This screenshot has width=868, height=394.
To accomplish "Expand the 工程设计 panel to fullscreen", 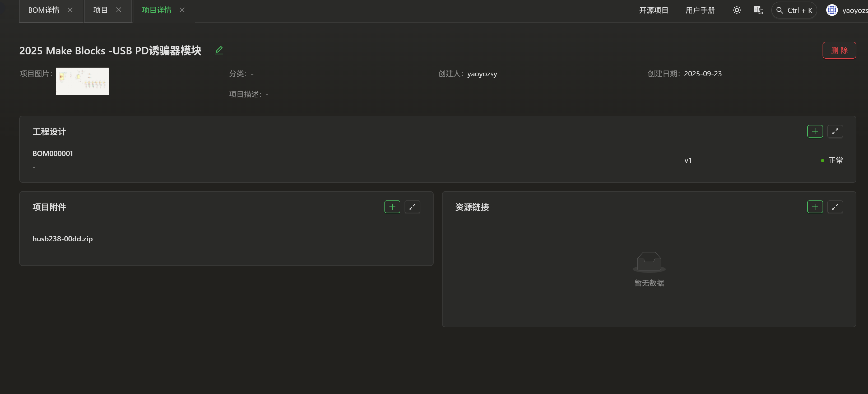I will tap(835, 131).
